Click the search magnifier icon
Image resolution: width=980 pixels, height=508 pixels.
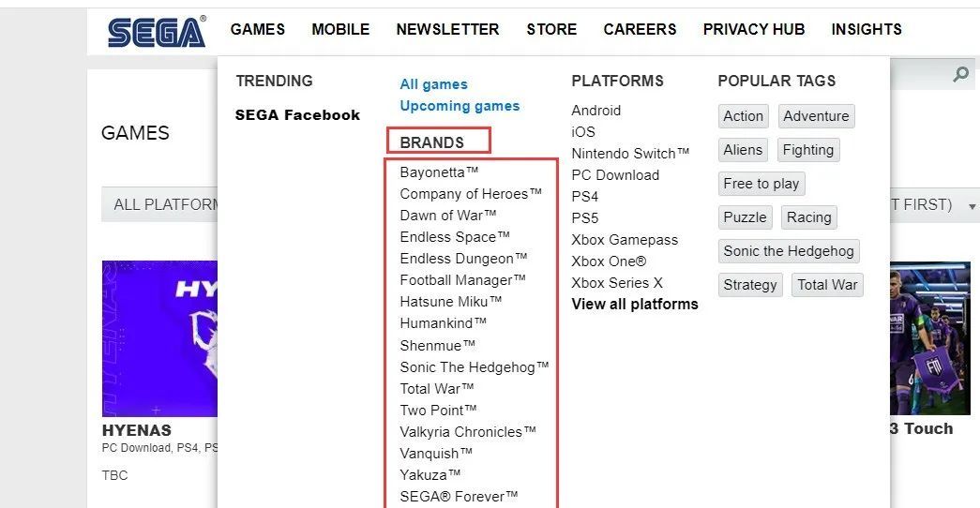960,74
